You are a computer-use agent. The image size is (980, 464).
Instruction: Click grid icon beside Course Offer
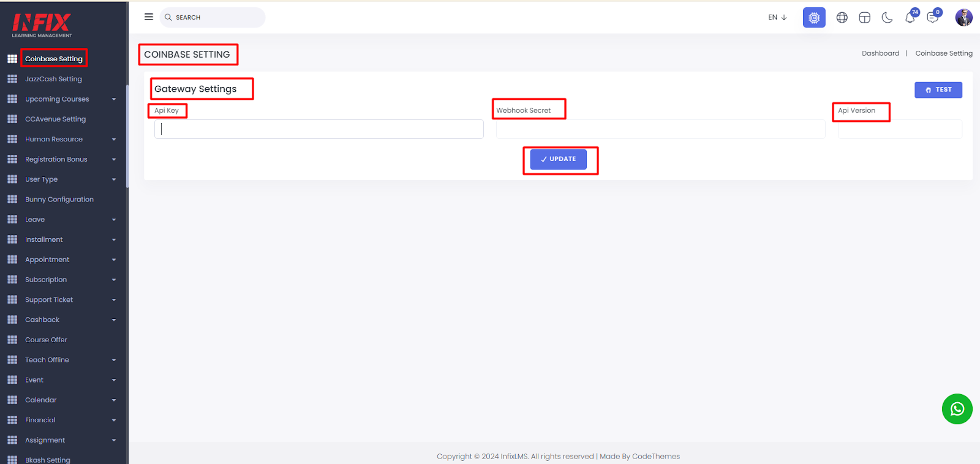12,340
